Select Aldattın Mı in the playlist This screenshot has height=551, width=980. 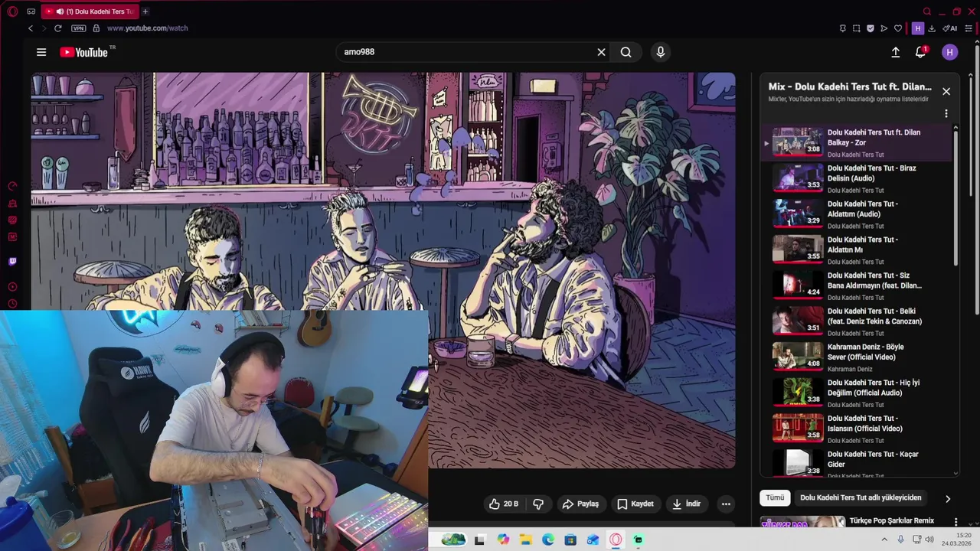point(857,250)
